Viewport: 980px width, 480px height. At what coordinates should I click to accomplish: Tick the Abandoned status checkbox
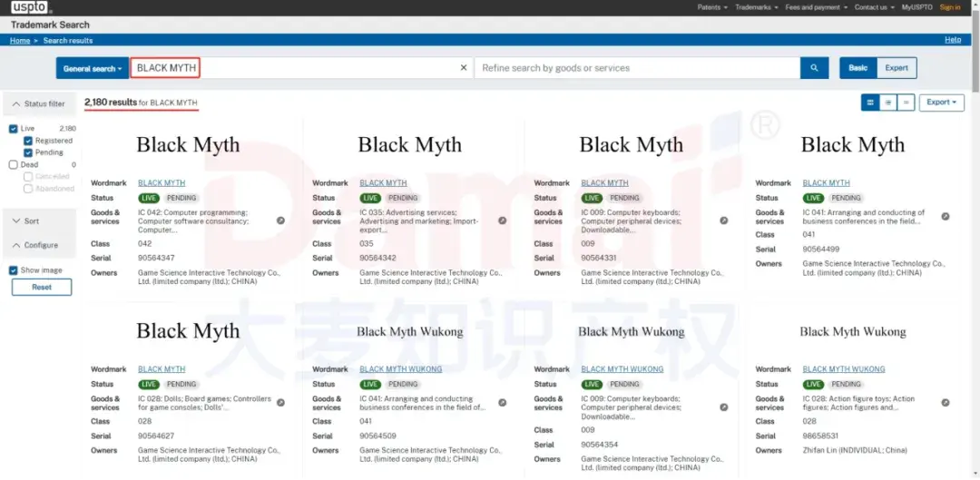[28, 189]
